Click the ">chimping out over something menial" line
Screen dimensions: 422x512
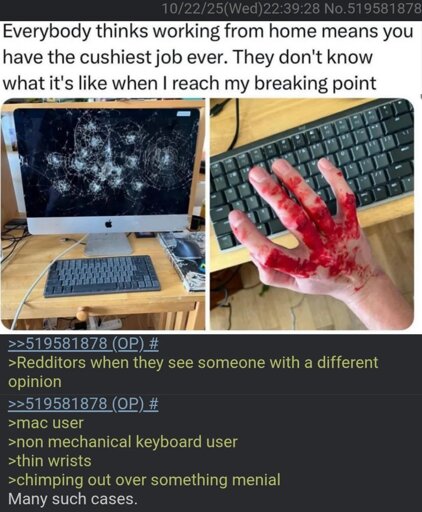[144, 480]
